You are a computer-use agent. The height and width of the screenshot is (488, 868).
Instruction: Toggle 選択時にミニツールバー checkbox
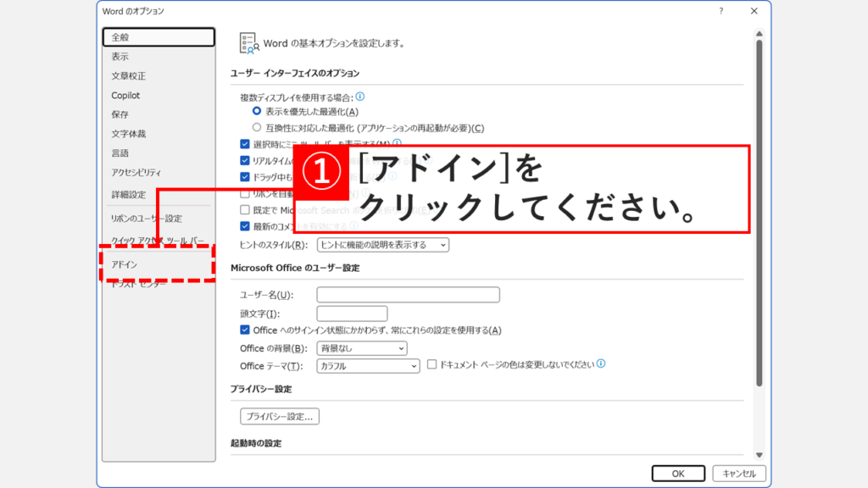[245, 144]
